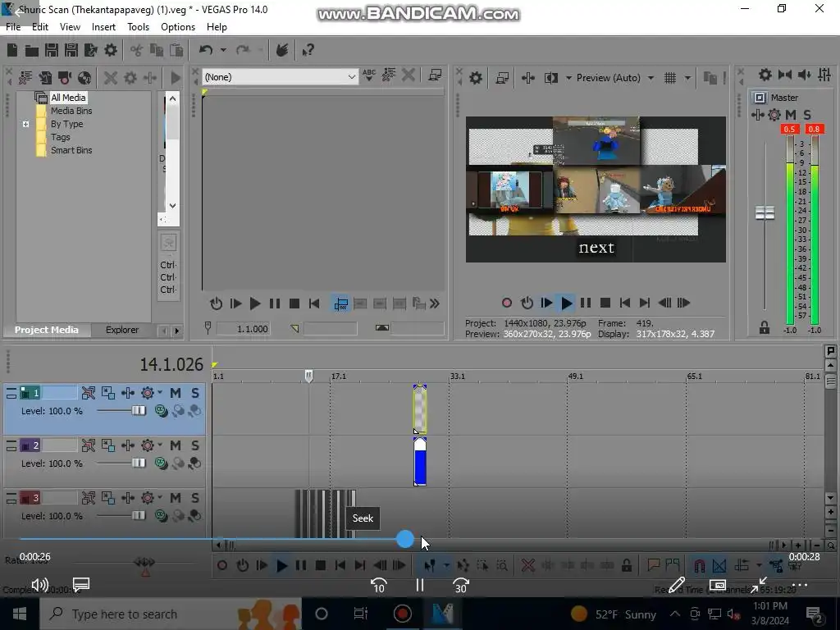The height and width of the screenshot is (630, 840).
Task: Click the delete X icon in timeline toolbar
Action: point(527,565)
